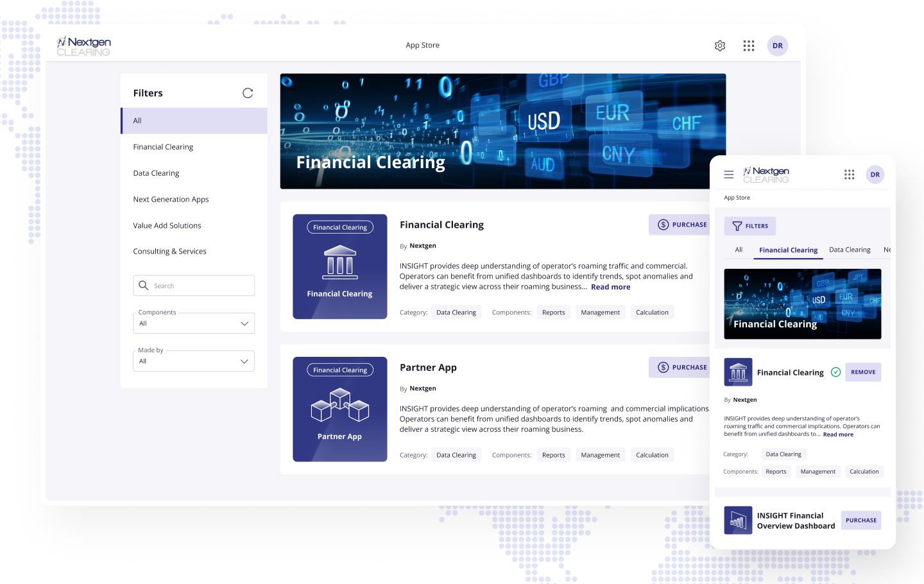Click the cubes icon on Partner App card
Viewport: 924px width, 584px height.
pyautogui.click(x=340, y=405)
